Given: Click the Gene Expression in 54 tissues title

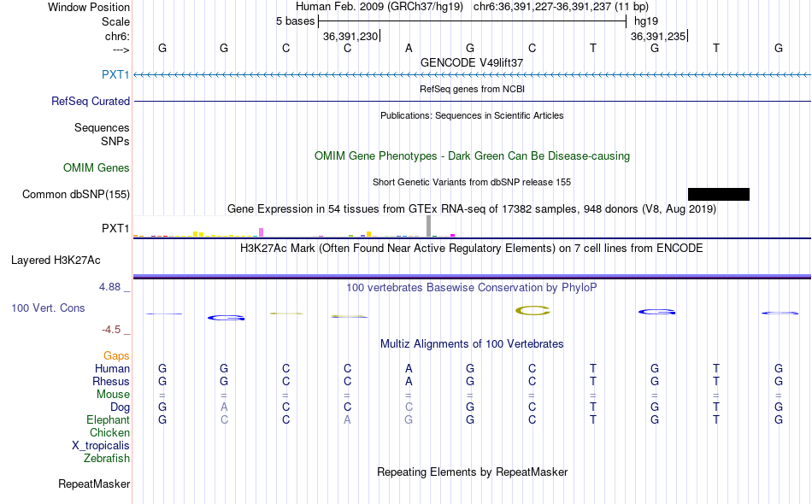Looking at the screenshot, I should pyautogui.click(x=472, y=208).
